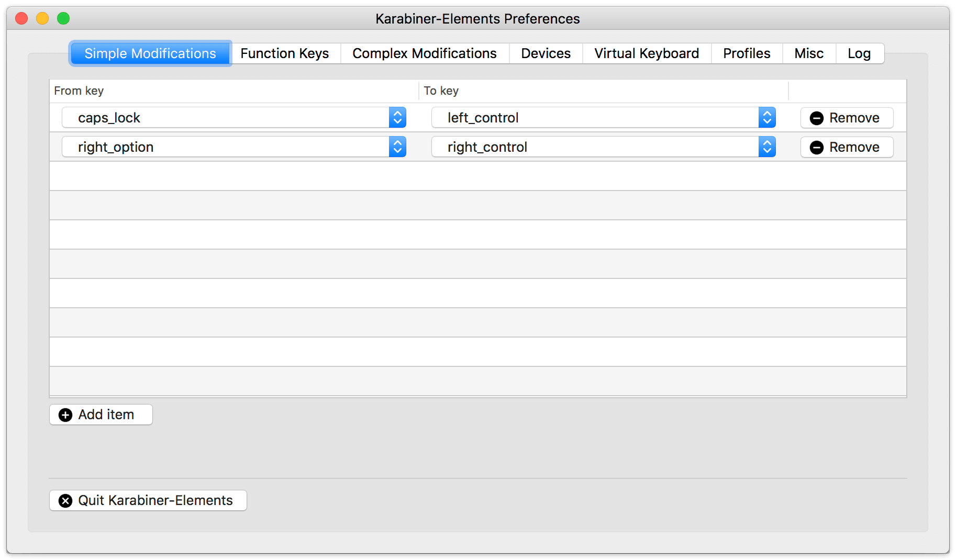Click the stepper arrows on right_control dropdown
This screenshot has height=560, width=956.
coord(767,147)
